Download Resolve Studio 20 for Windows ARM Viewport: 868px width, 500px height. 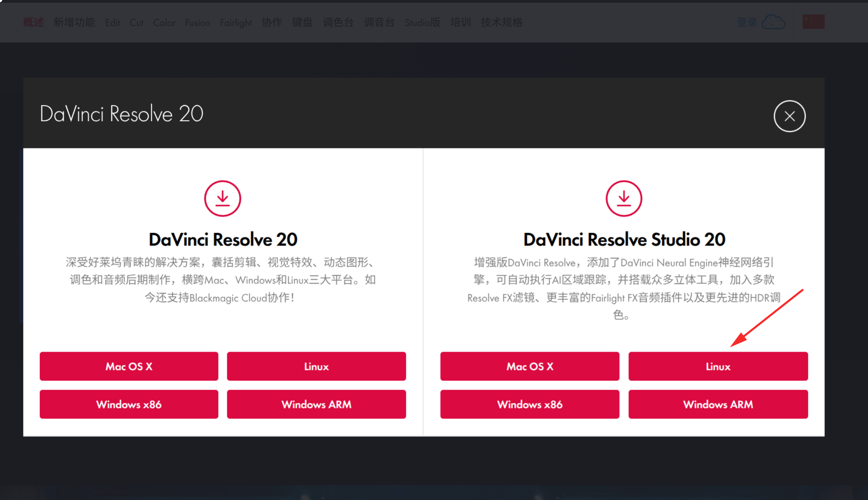click(718, 404)
